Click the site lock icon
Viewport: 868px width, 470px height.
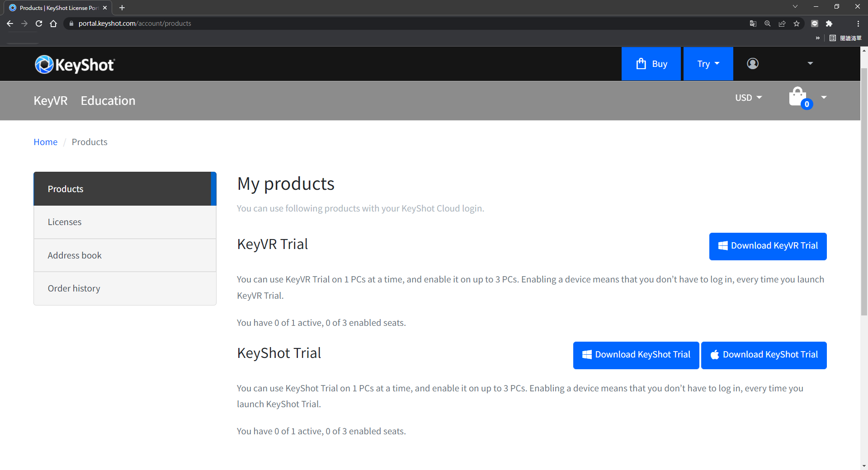pyautogui.click(x=71, y=23)
